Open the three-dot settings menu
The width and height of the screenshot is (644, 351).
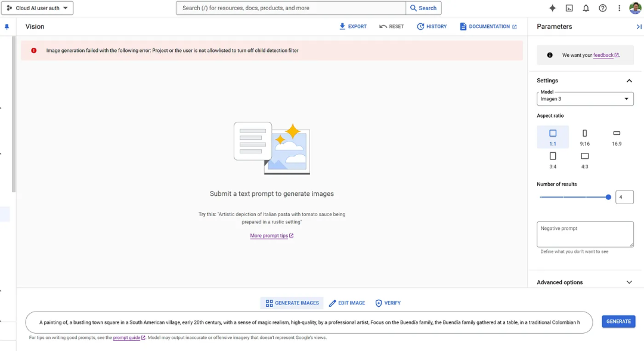620,8
